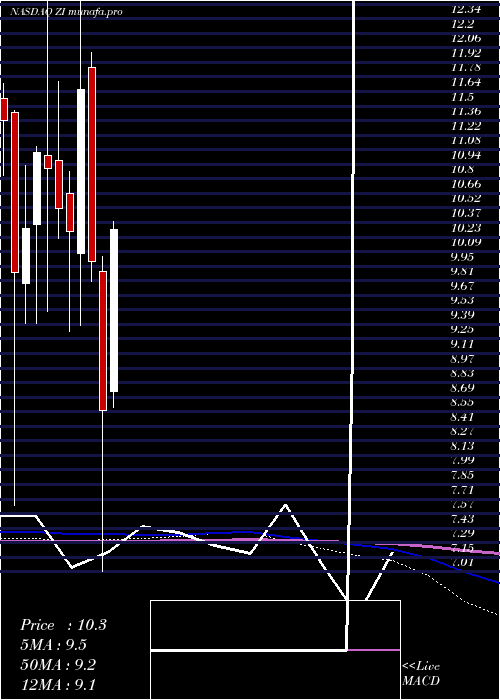Viewport: 500px width, 700px height.
Task: Click the 11.5 price axis label
Action: [x=462, y=97]
